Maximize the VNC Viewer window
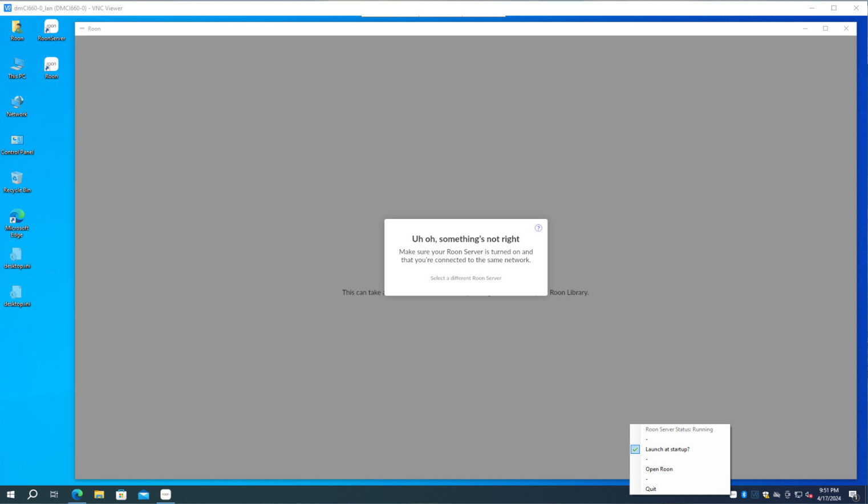The image size is (868, 504). pos(834,8)
